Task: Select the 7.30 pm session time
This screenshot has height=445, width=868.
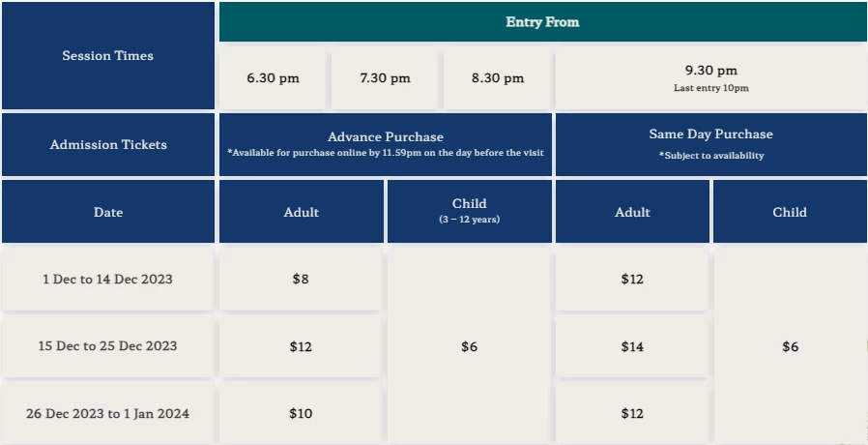Action: [x=386, y=77]
